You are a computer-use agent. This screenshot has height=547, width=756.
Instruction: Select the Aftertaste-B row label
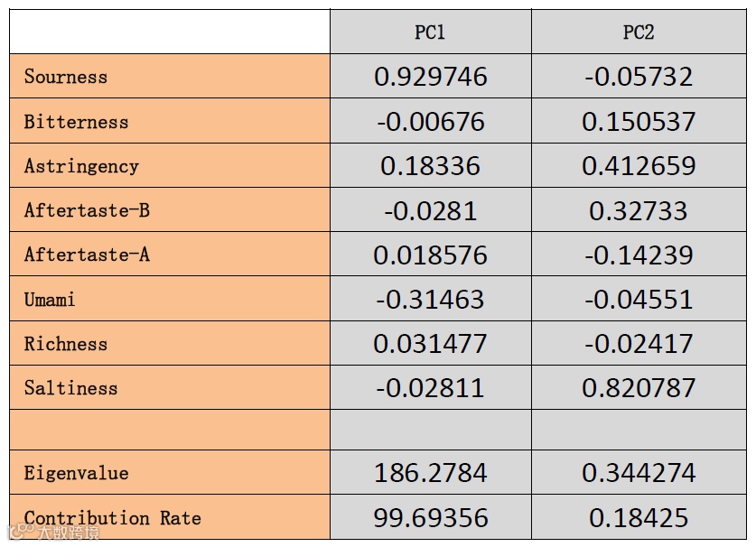pos(87,210)
